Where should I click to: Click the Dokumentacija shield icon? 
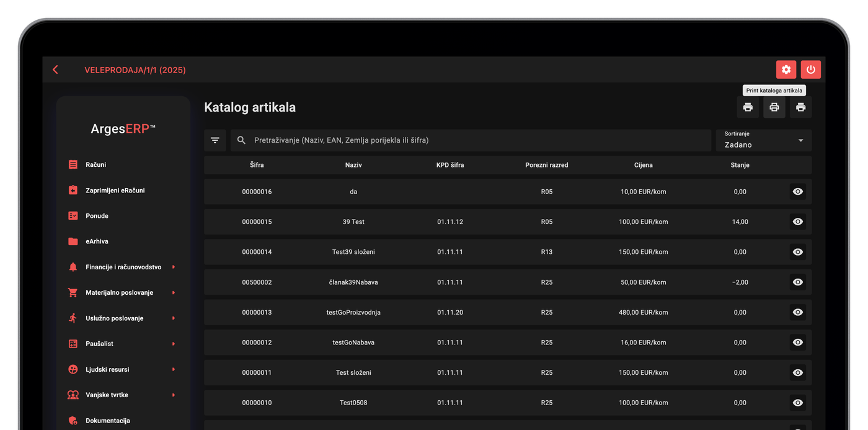tap(73, 421)
